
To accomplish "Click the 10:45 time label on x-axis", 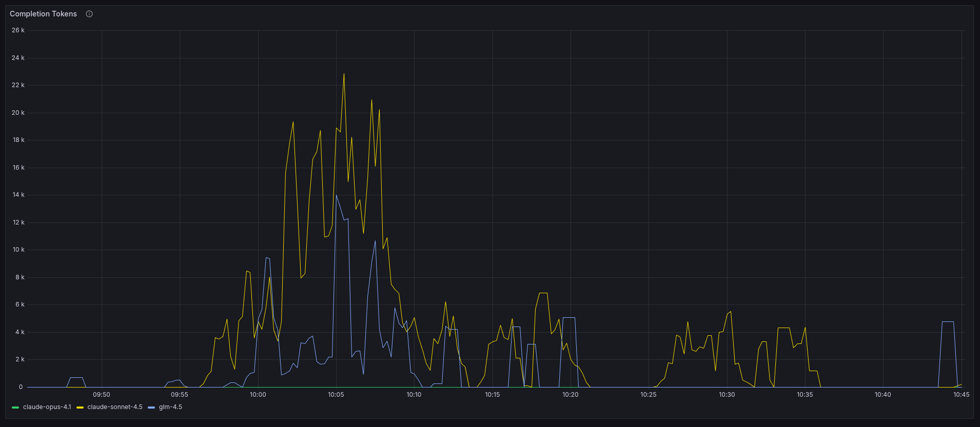I will click(x=961, y=395).
